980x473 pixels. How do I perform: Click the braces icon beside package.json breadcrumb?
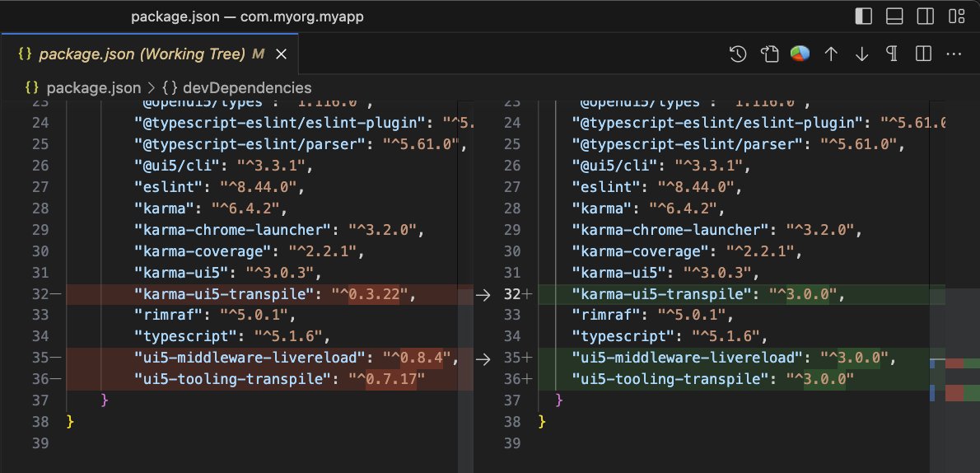tap(32, 87)
